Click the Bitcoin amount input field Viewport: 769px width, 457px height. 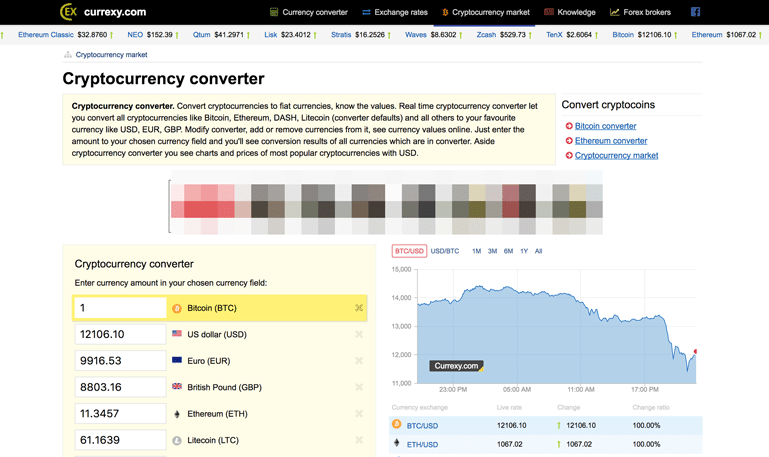click(x=120, y=308)
